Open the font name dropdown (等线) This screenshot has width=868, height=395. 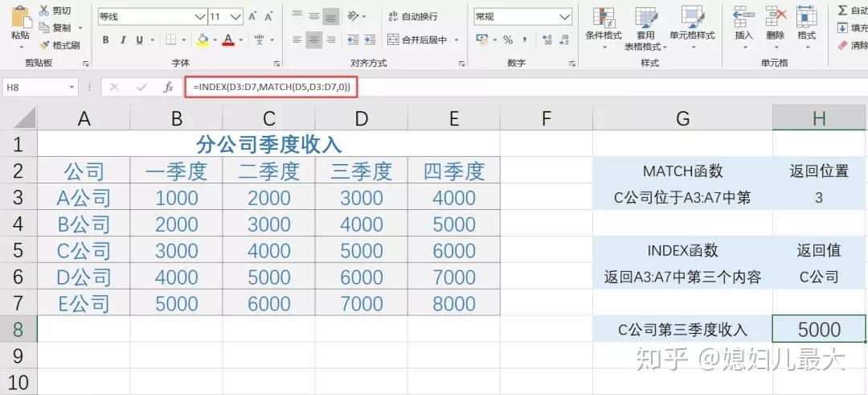[x=201, y=17]
